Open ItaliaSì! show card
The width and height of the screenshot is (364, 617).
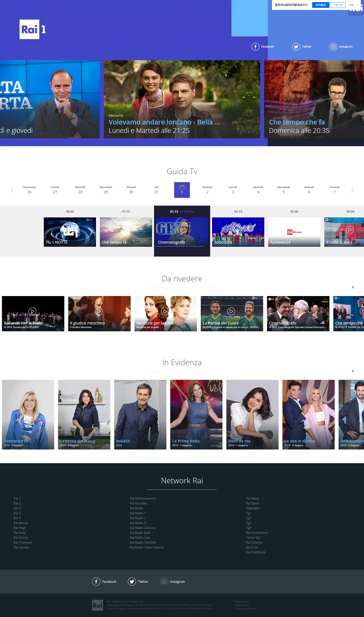pos(140,414)
